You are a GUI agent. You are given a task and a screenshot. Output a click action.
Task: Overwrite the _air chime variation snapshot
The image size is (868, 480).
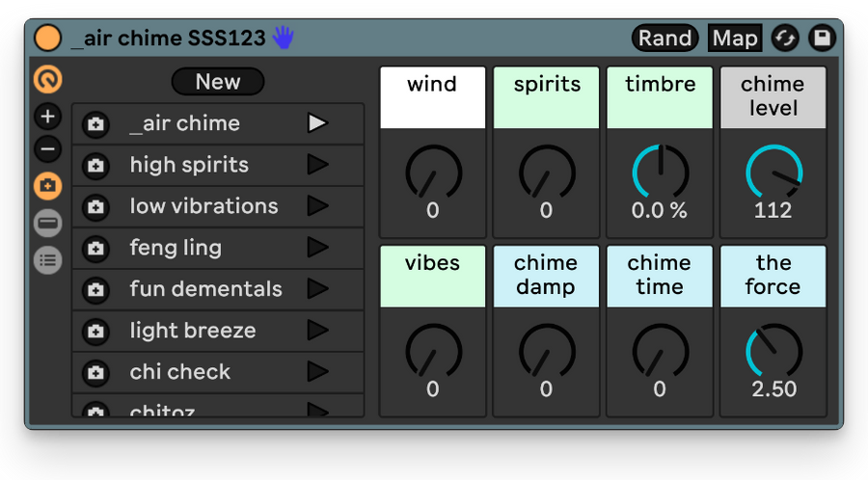(95, 124)
